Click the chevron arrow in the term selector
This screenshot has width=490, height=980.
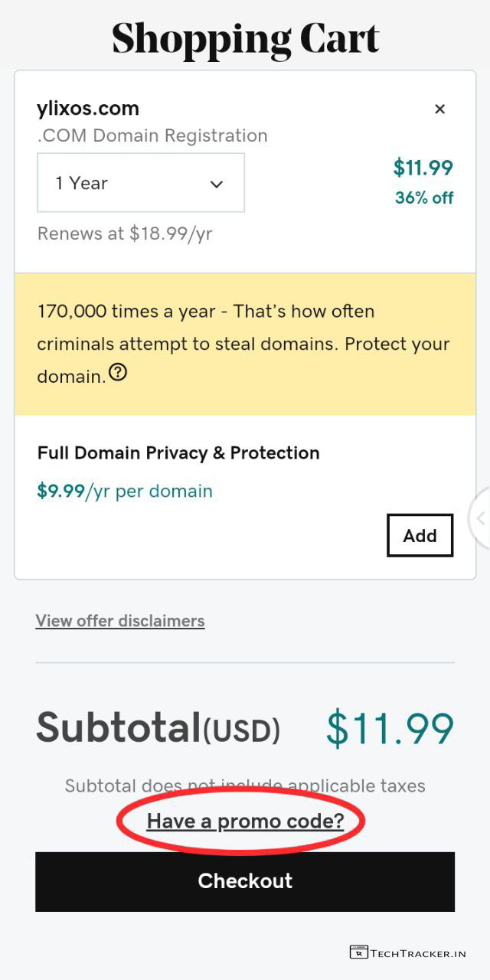217,184
